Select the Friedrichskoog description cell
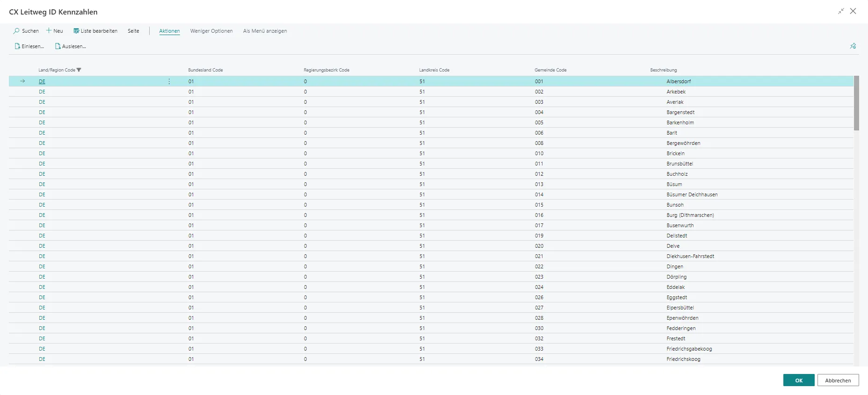This screenshot has width=868, height=395. [683, 359]
